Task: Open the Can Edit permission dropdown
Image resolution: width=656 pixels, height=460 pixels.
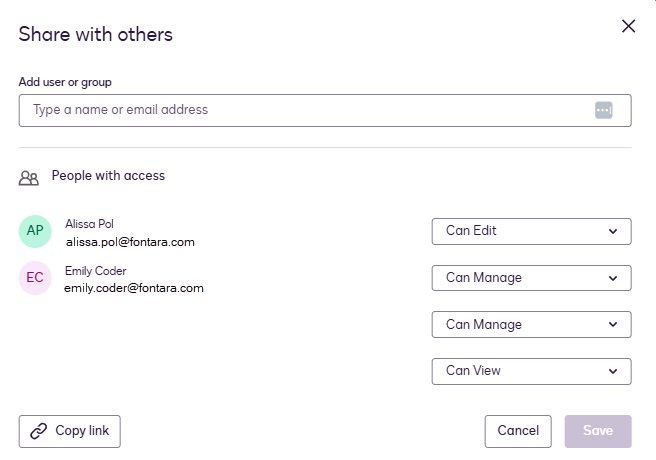Action: coord(531,231)
